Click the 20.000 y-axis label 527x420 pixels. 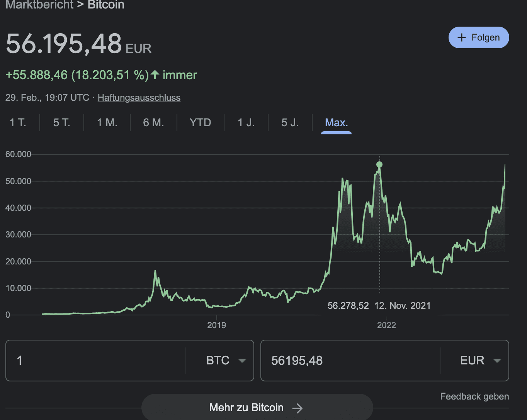coord(18,261)
